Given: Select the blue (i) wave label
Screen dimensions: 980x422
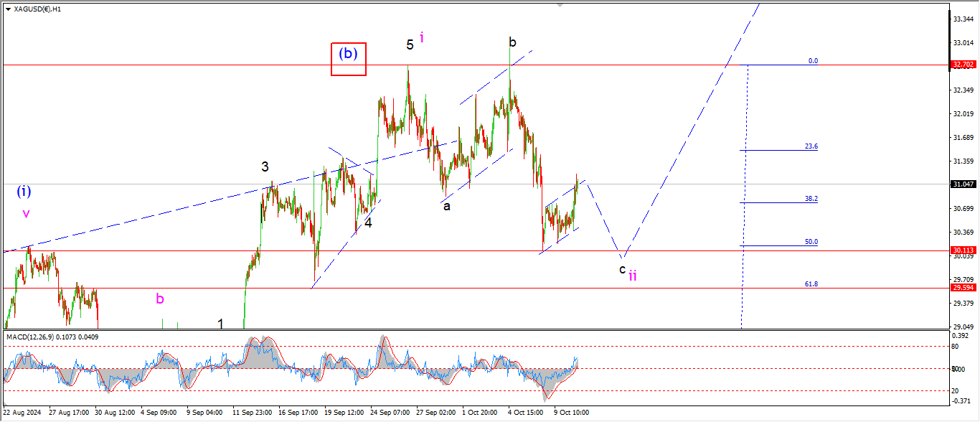Looking at the screenshot, I should tap(24, 191).
